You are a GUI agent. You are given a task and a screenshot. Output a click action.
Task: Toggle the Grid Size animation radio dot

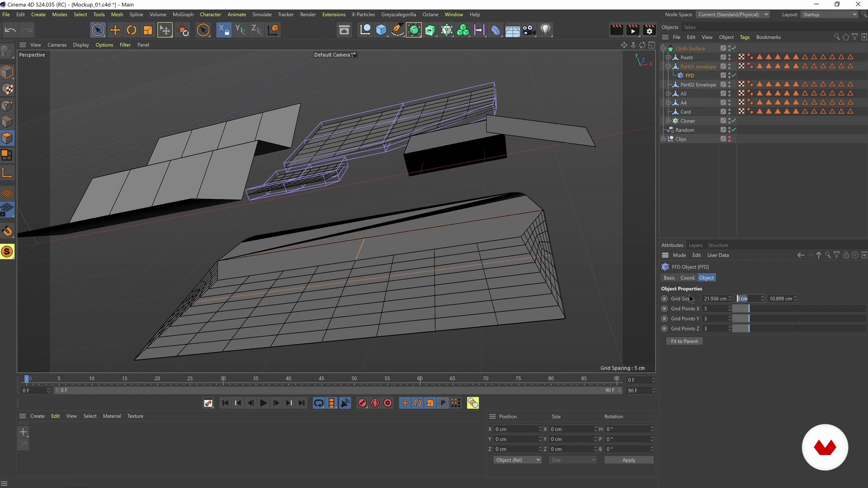click(x=664, y=299)
